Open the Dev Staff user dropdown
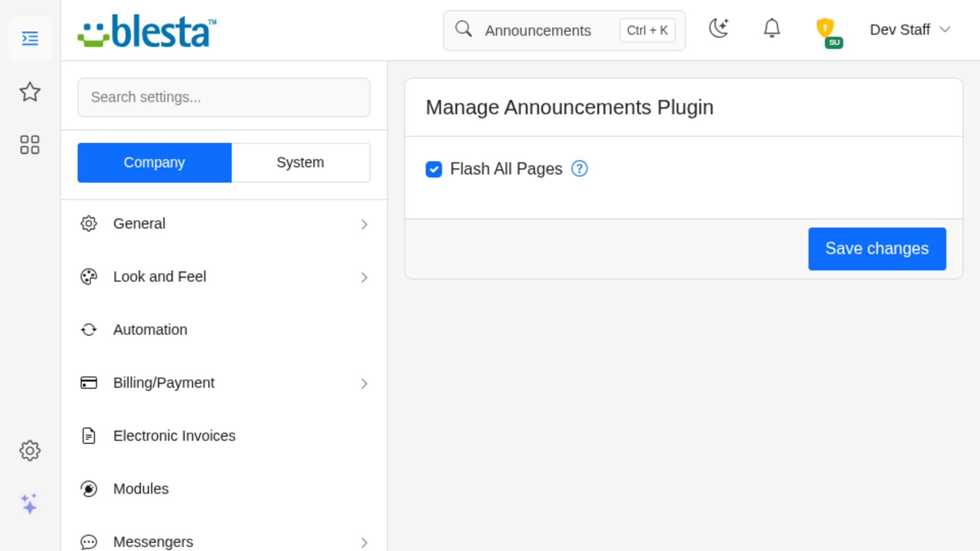Screen dimensions: 980x551 pos(910,30)
